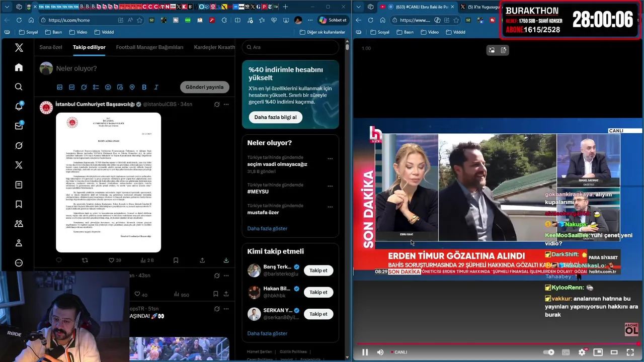This screenshot has width=644, height=362.
Task: Refresh the x.com page in left browser
Action: (19, 20)
